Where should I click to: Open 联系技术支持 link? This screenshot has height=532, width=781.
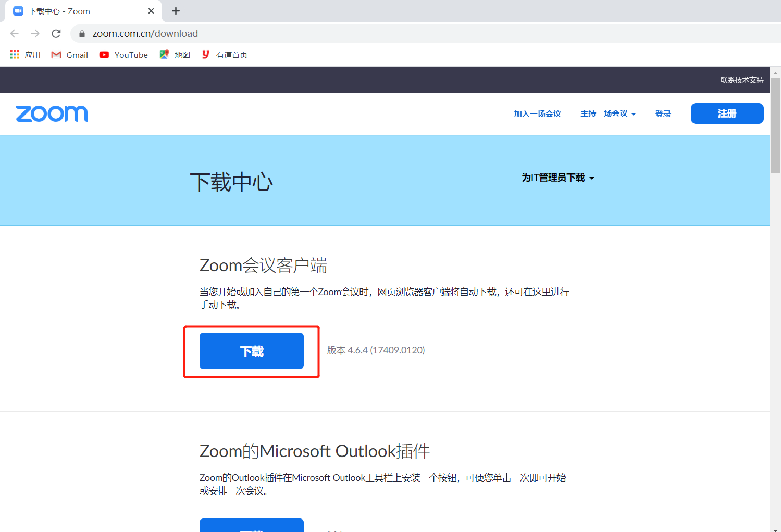pos(742,80)
